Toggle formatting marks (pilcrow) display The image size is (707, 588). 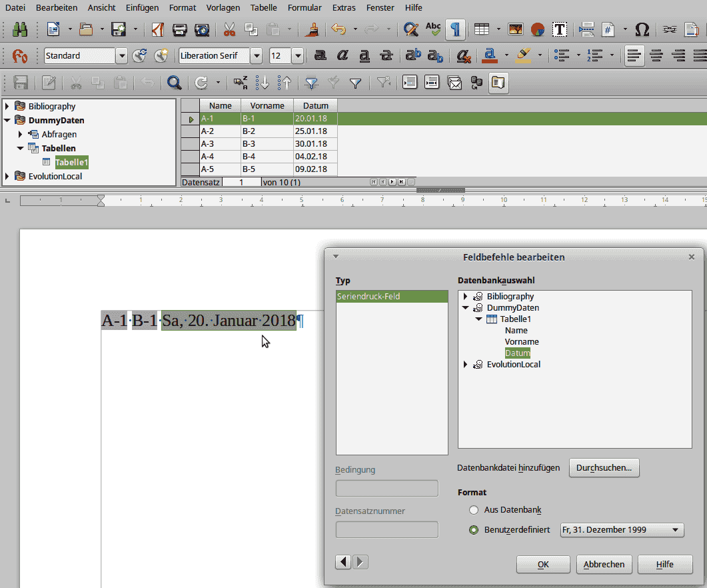tap(455, 30)
